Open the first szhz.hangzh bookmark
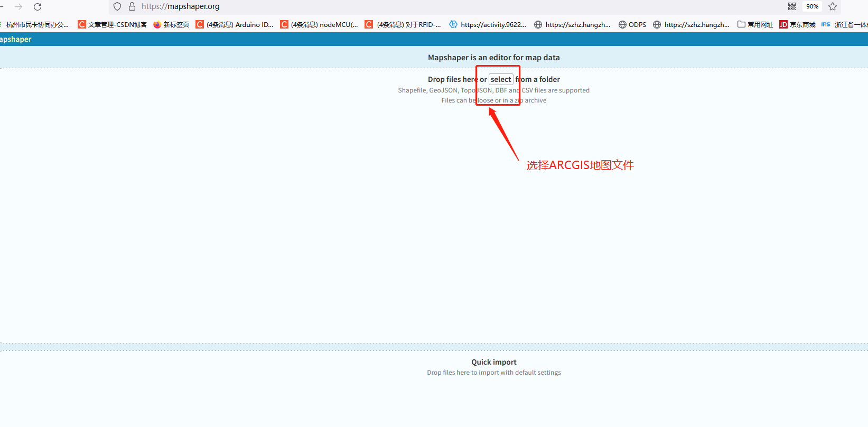The height and width of the screenshot is (427, 868). [x=572, y=24]
